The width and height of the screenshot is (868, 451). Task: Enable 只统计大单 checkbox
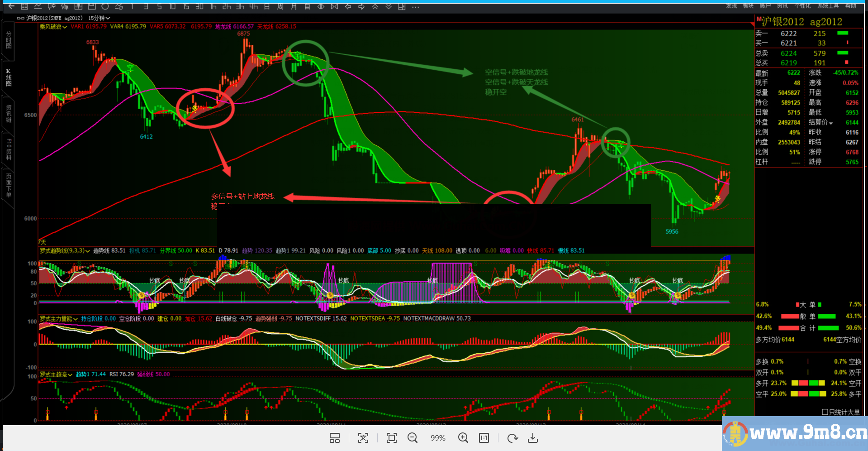coord(825,412)
